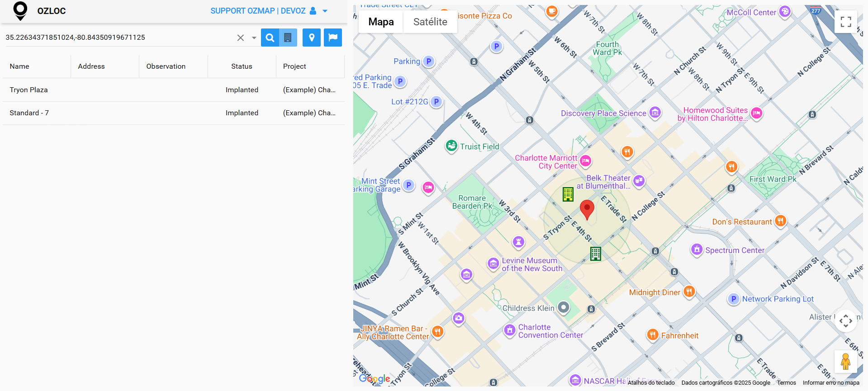Switch to Satélite map view
Viewport: 868px width, 391px height.
point(430,22)
